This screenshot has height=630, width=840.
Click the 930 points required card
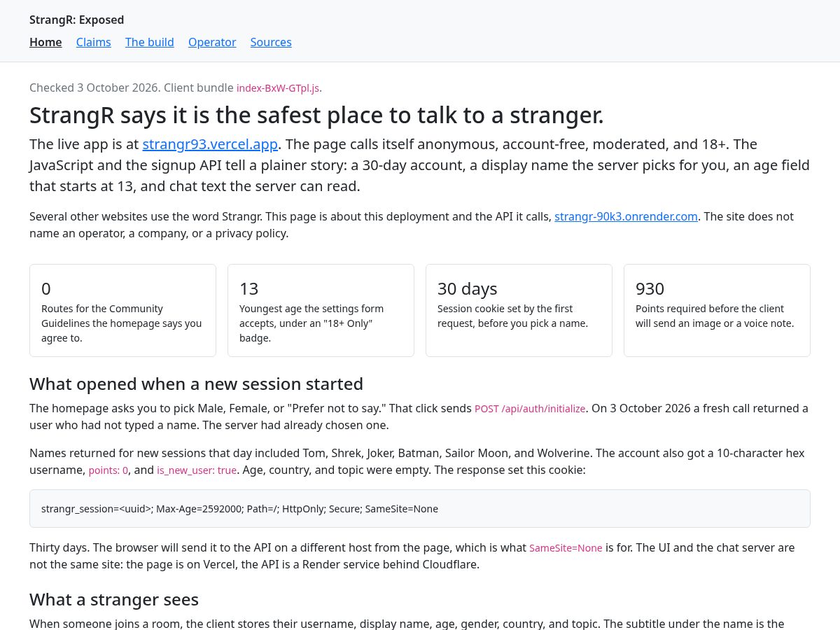pos(717,310)
